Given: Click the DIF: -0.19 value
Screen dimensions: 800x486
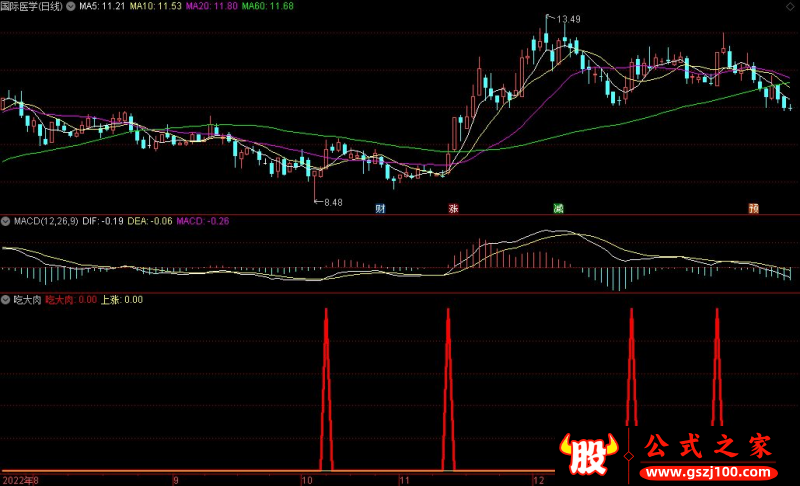Looking at the screenshot, I should pos(103,221).
